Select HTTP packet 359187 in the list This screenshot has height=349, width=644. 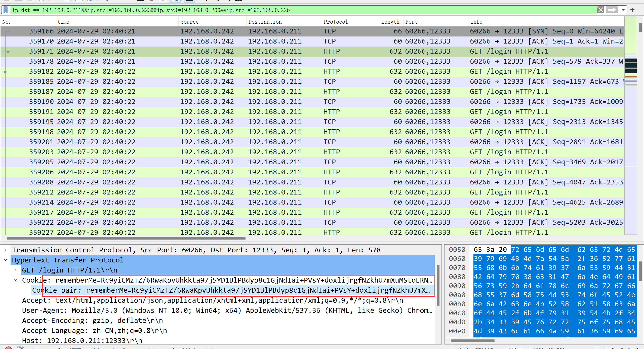click(312, 92)
